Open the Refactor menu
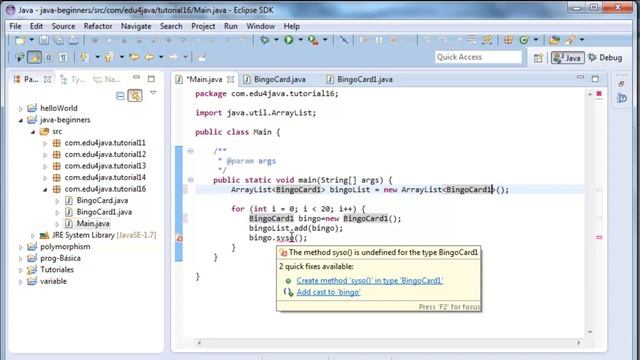The height and width of the screenshot is (360, 640). pos(98,26)
